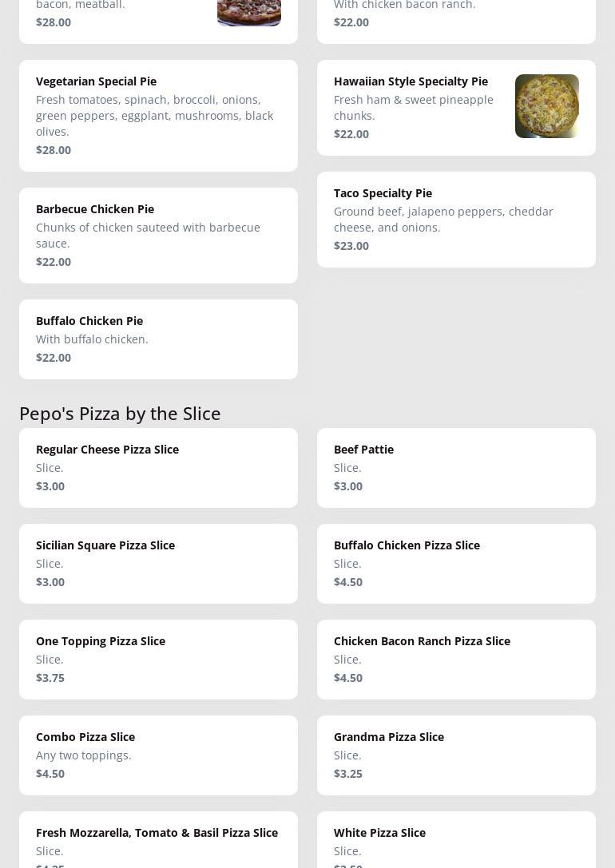Viewport: 615px width, 868px height.
Task: Select the Buffalo Chicken Pie card
Action: coord(158,339)
